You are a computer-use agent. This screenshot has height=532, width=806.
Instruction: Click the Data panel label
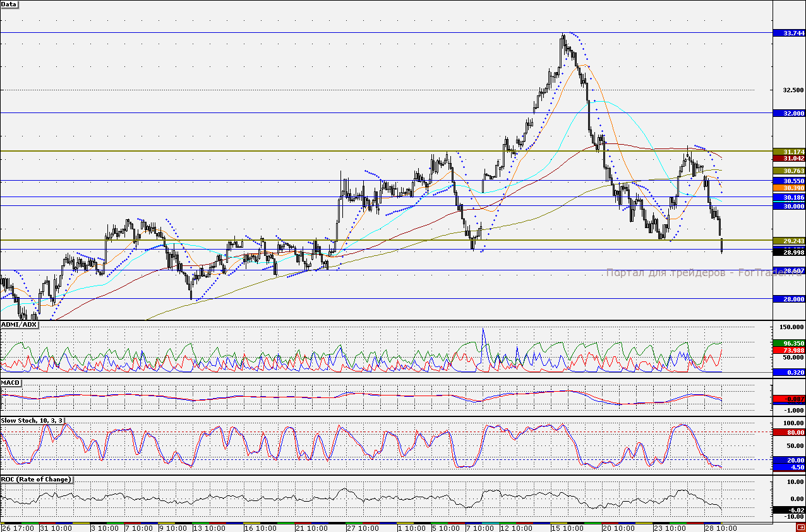coord(9,4)
